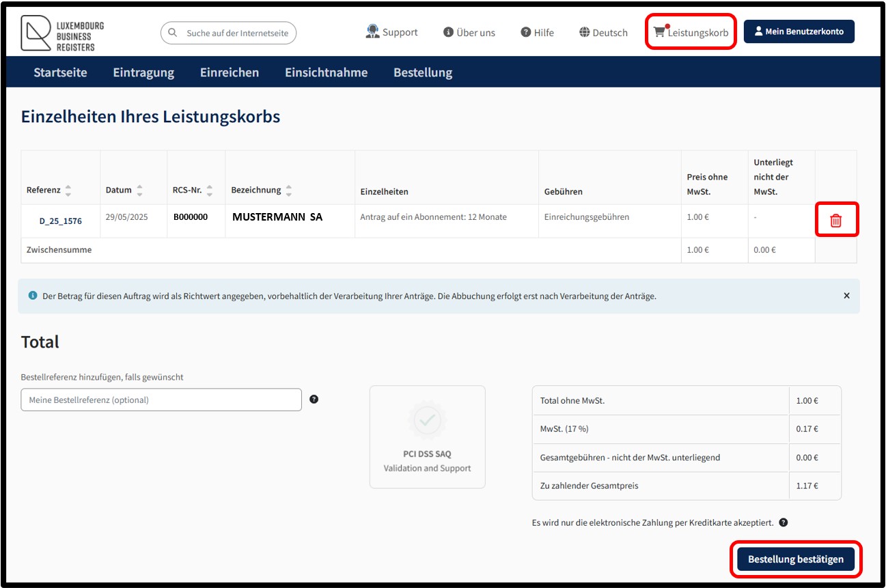
Task: Click the Luxembourg Business Registers logo
Action: point(62,33)
